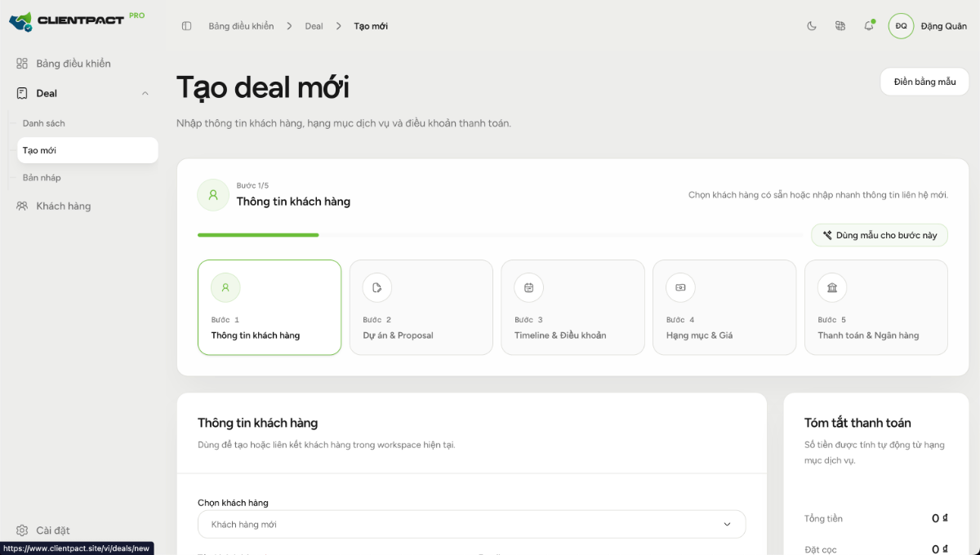980x555 pixels.
Task: Click the ClientPact logo
Action: pyautogui.click(x=77, y=20)
